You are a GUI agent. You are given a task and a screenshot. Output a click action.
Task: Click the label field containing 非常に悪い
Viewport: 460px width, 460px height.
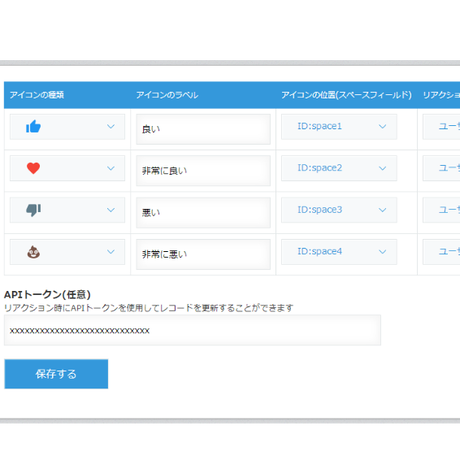click(x=203, y=254)
